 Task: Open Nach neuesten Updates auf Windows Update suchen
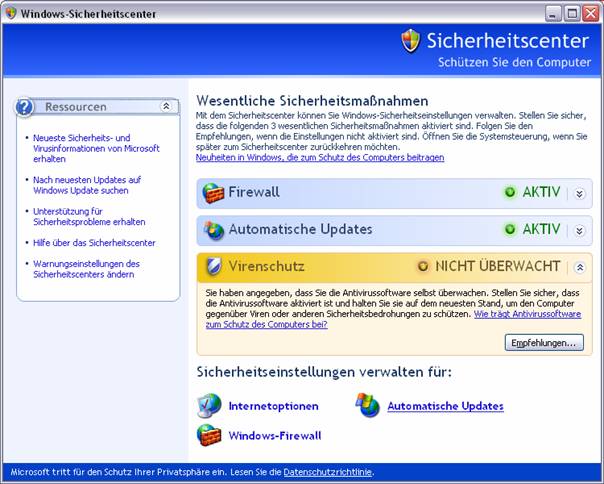(x=87, y=185)
